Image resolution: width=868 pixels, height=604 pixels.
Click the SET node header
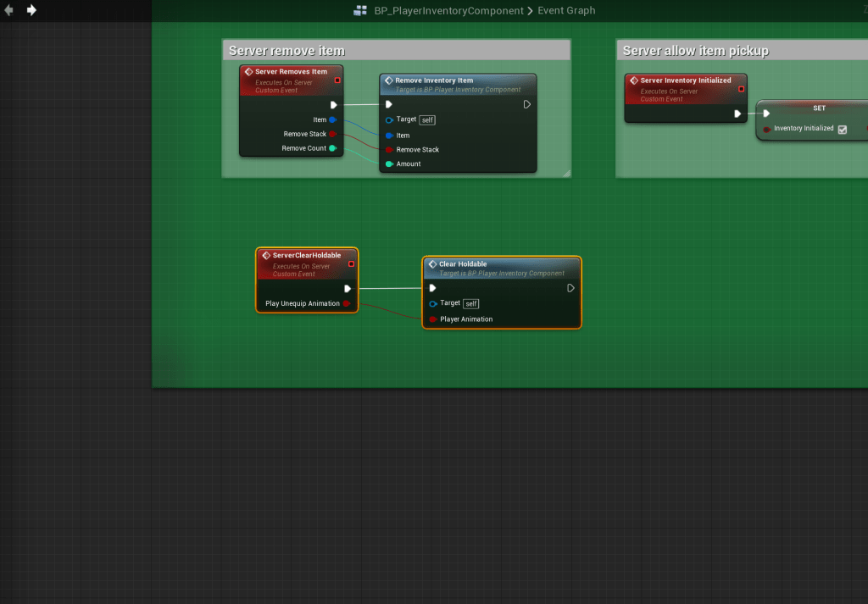(x=818, y=108)
